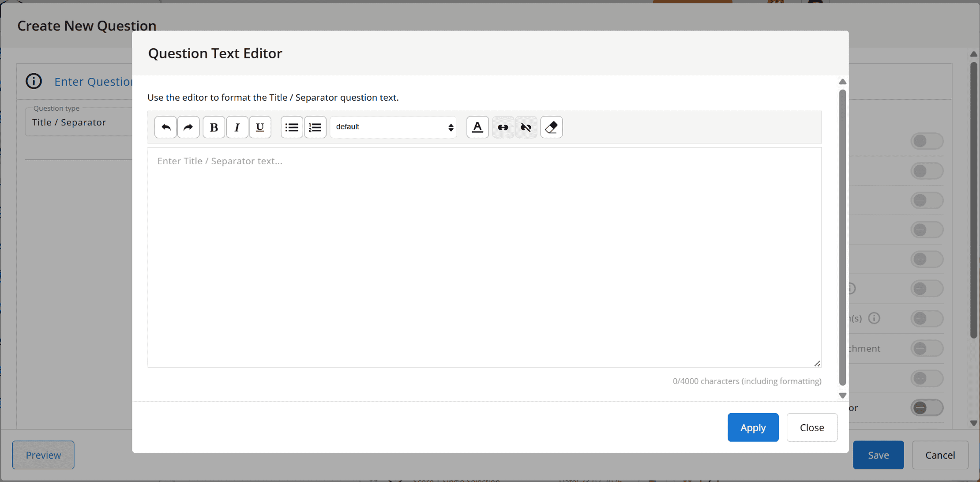Insert a hyperlink
Screen dimensions: 980x482
503,127
